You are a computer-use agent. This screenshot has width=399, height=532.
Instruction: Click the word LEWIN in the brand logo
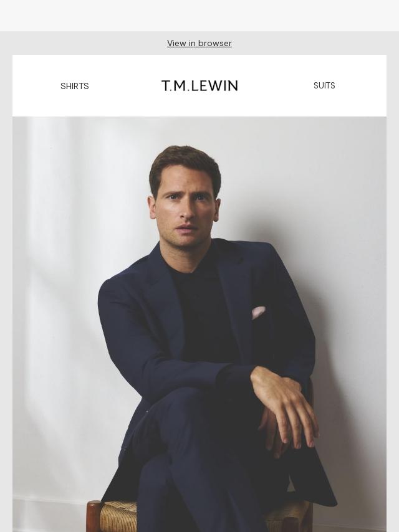(214, 86)
